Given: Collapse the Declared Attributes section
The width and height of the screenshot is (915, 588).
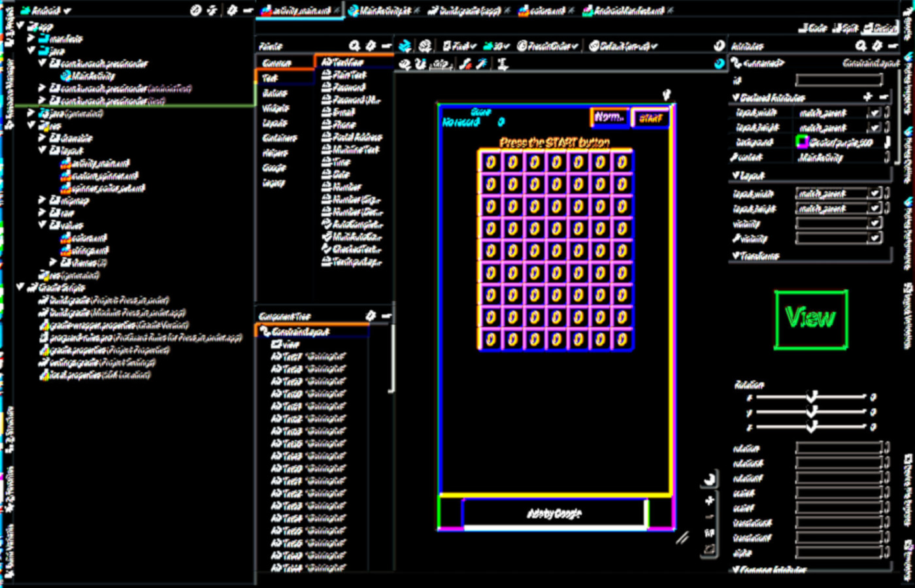Looking at the screenshot, I should pyautogui.click(x=736, y=97).
